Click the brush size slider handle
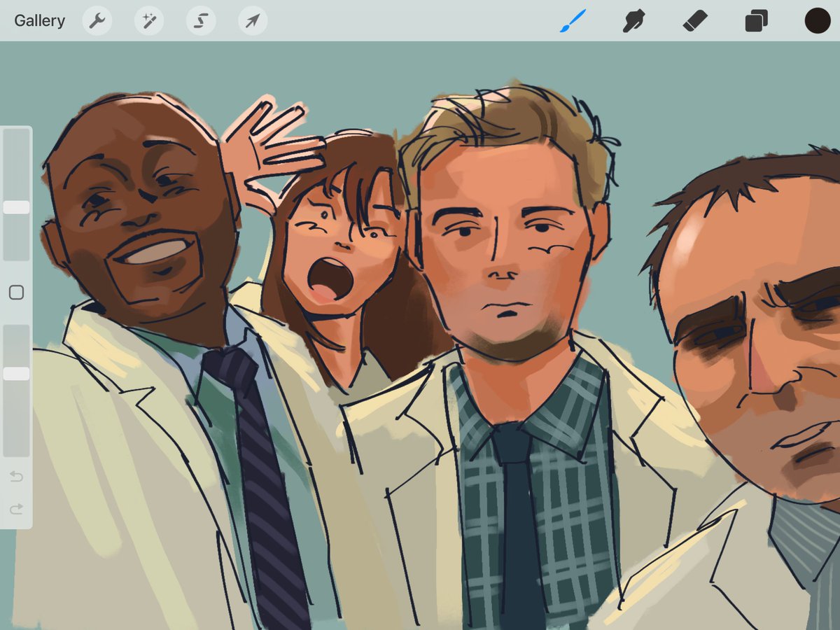The height and width of the screenshot is (630, 840). pos(16,207)
